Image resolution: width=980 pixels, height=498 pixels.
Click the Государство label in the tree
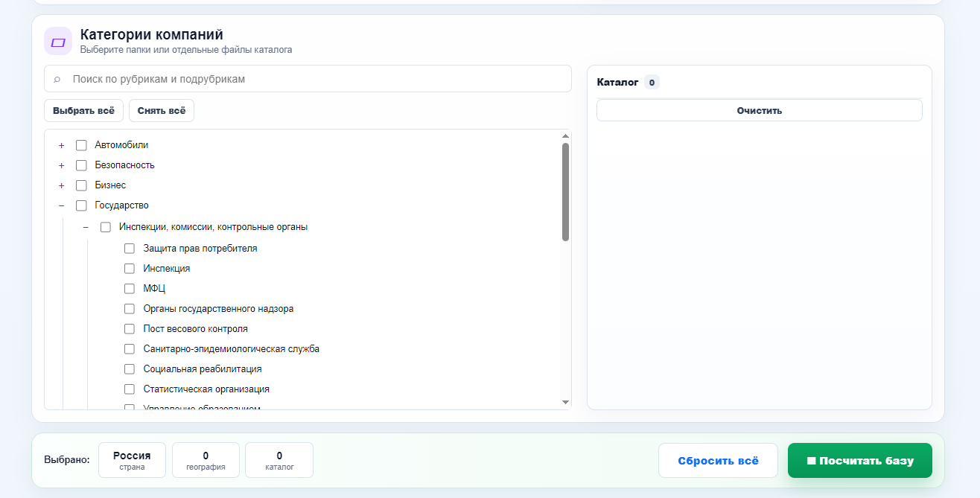click(x=122, y=205)
